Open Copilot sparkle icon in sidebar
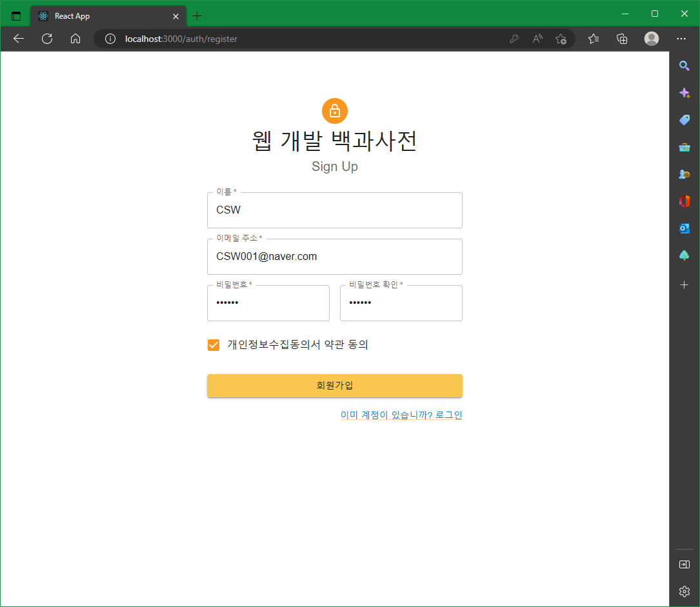700x607 pixels. point(684,92)
